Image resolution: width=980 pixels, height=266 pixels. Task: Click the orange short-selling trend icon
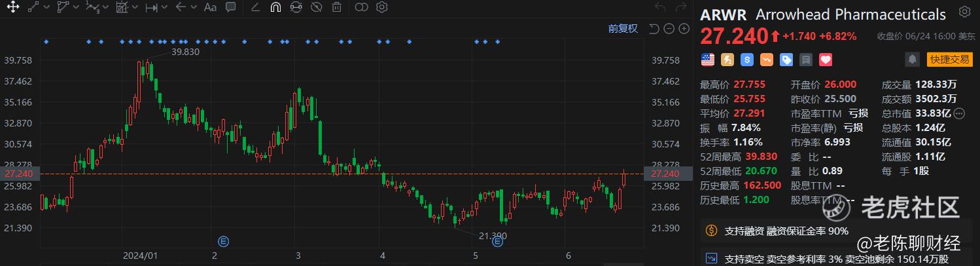tap(767, 60)
